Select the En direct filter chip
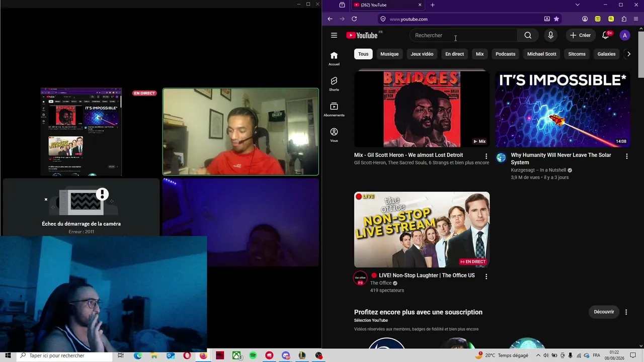Image resolution: width=644 pixels, height=362 pixels. coord(454,54)
